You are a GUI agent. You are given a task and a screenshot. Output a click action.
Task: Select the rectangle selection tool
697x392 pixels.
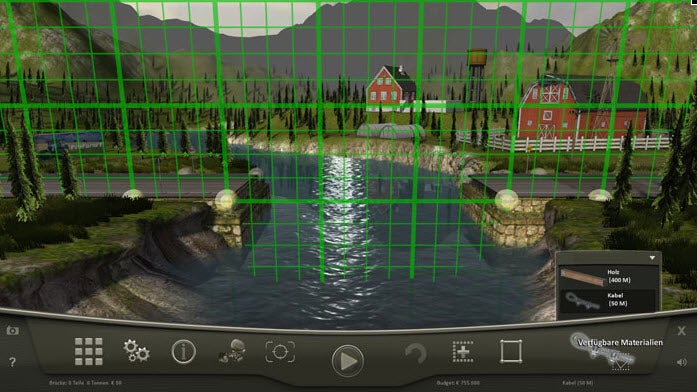tap(511, 352)
